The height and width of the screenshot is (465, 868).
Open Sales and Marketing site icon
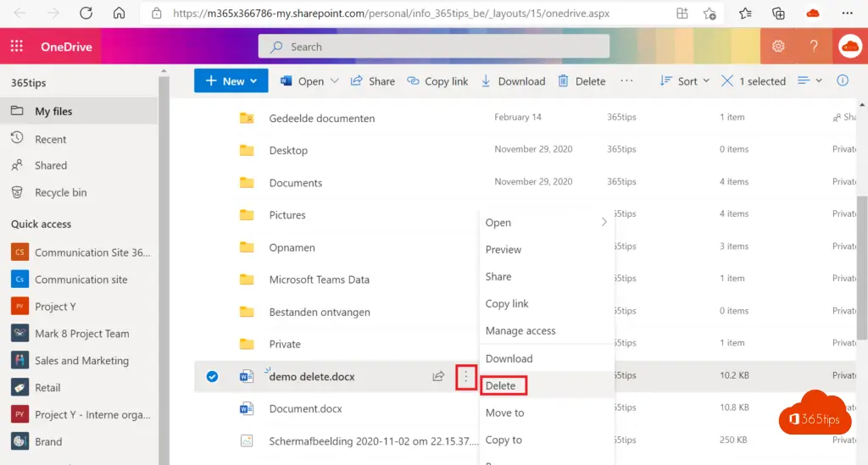click(x=20, y=361)
